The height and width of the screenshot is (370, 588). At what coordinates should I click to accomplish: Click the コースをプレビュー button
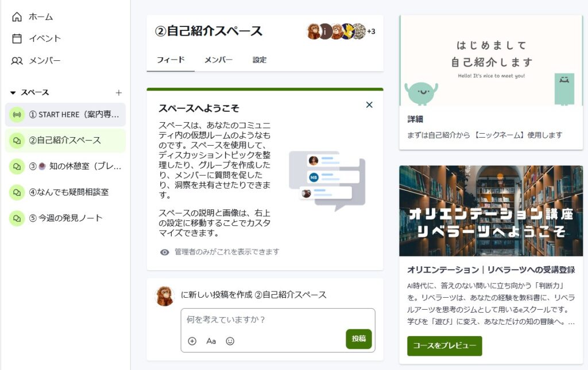click(x=444, y=346)
